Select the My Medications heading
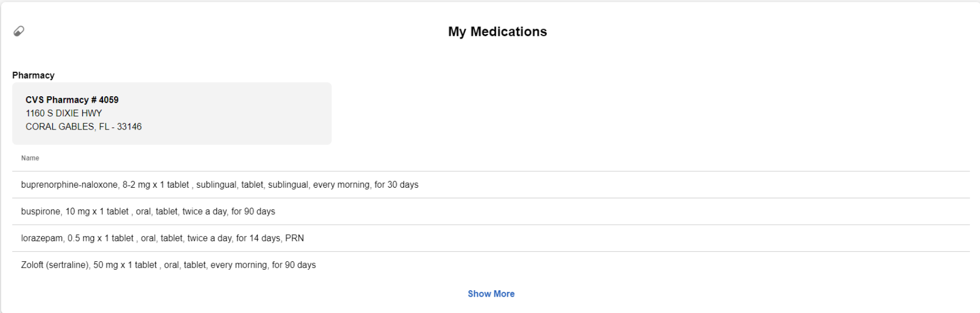The height and width of the screenshot is (313, 980). point(497,32)
